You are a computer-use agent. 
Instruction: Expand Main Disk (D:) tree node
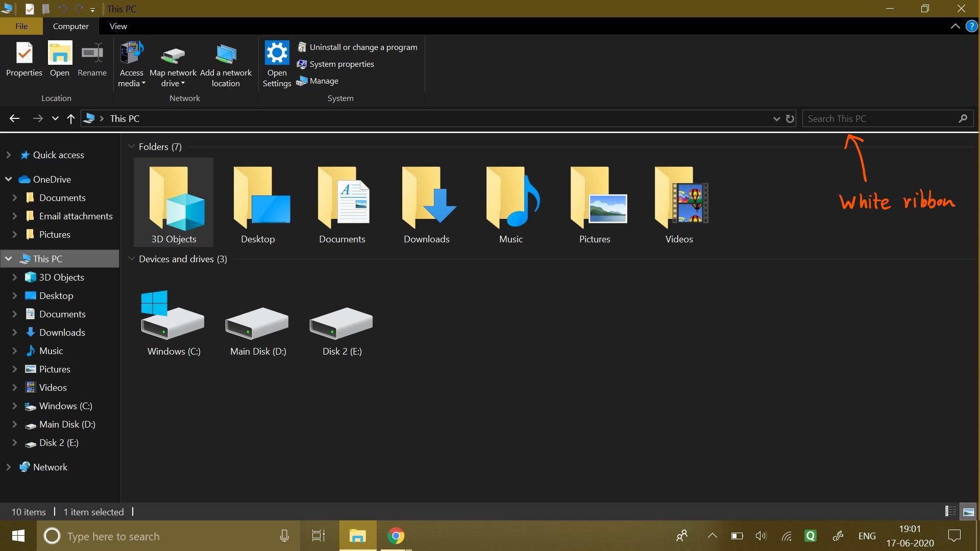[14, 424]
